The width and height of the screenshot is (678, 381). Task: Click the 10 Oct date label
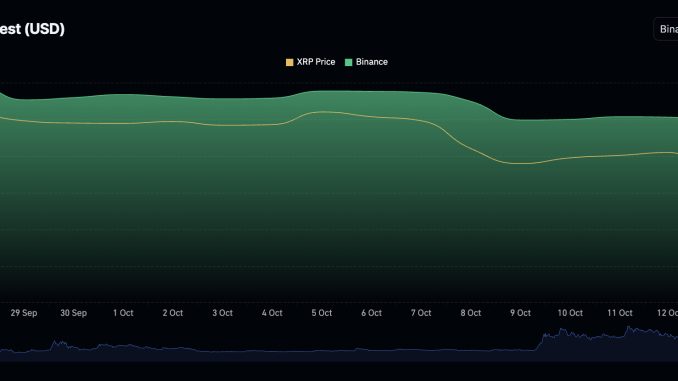(x=570, y=313)
